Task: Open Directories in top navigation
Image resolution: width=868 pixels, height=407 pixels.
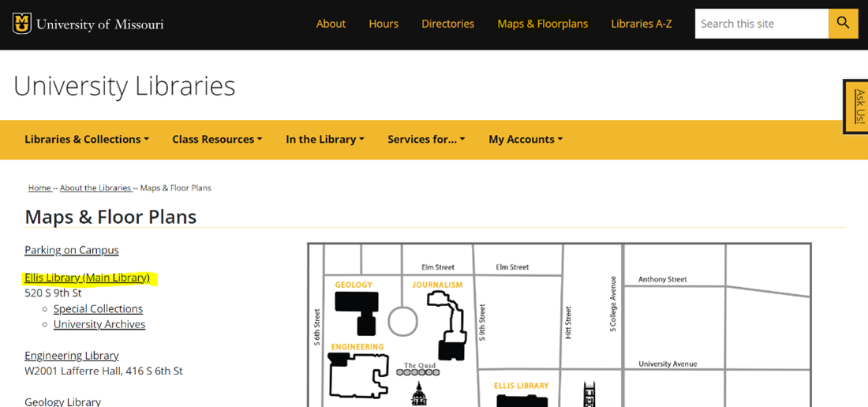Action: click(x=447, y=24)
